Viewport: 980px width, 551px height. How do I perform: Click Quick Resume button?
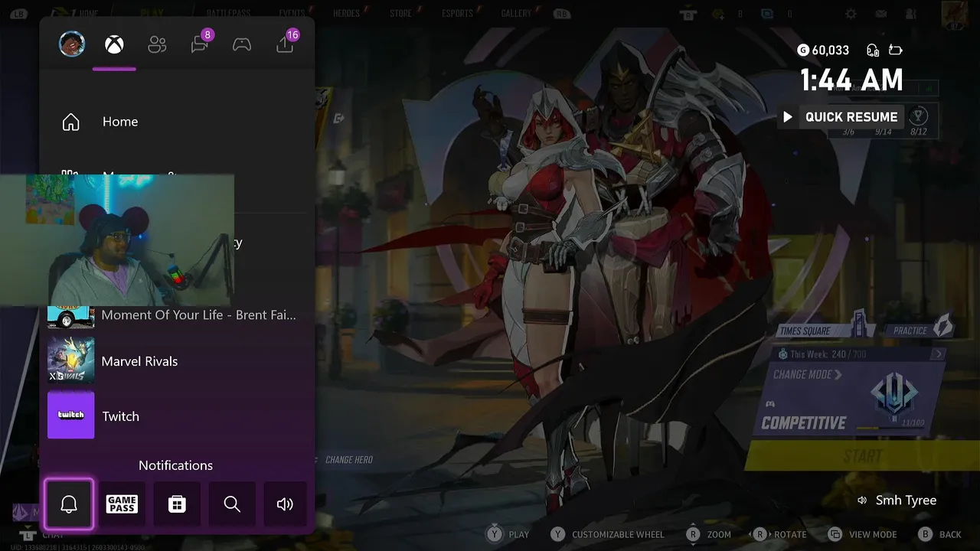point(841,117)
